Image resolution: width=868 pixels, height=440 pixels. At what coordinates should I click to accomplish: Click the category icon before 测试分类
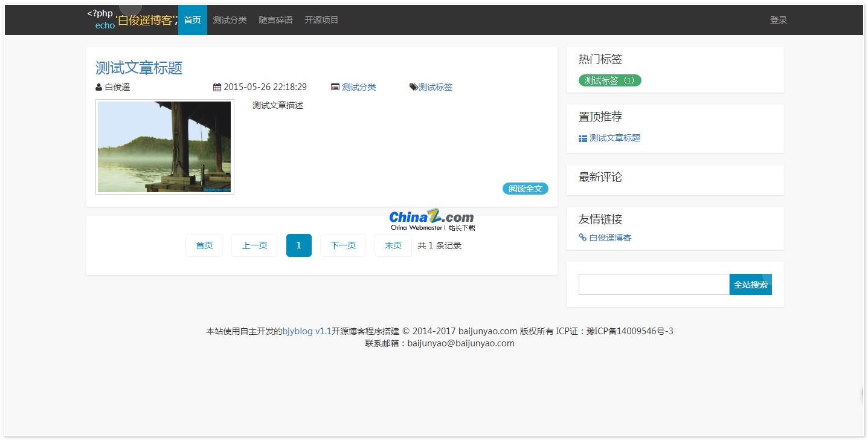(x=335, y=86)
